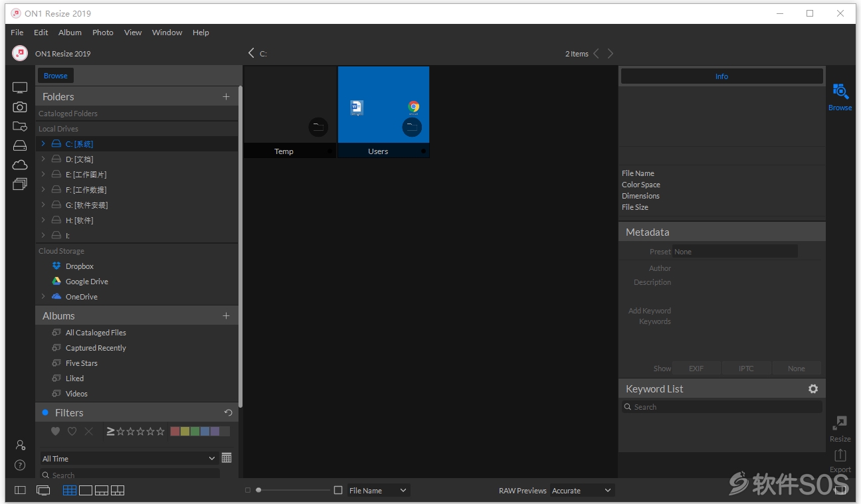This screenshot has width=861, height=504.
Task: Open the Pictures camera shortcut icon
Action: point(20,107)
